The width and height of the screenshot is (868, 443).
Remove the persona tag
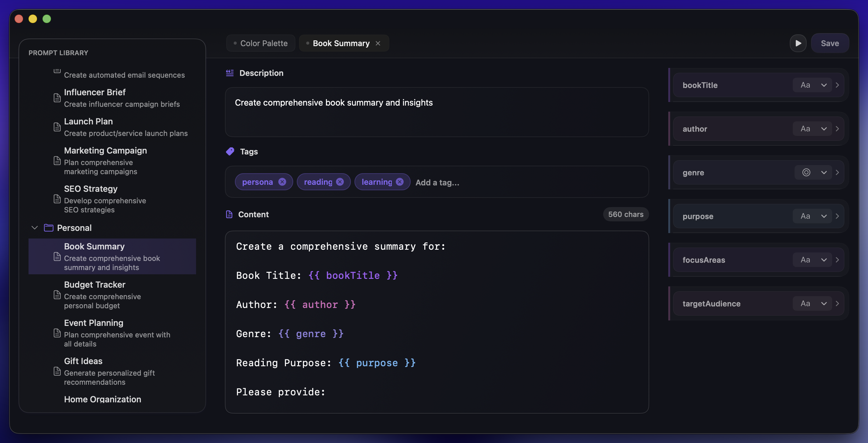pos(282,182)
